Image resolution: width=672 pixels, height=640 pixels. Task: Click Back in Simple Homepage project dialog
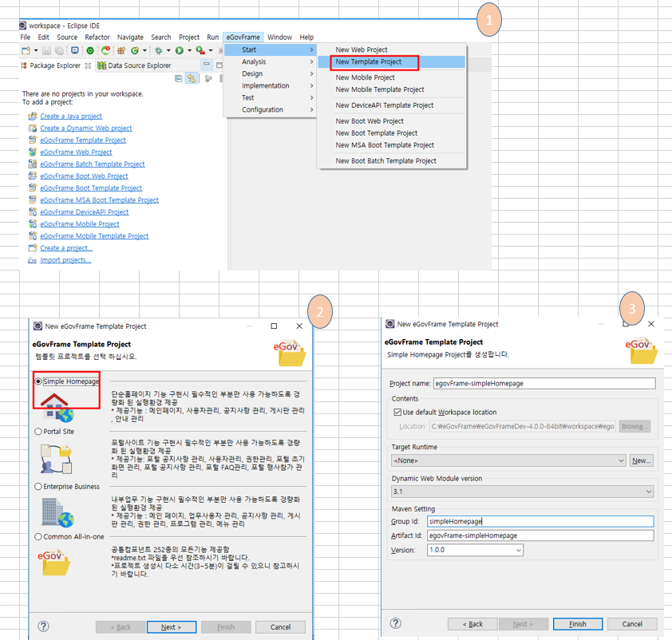coord(472,624)
